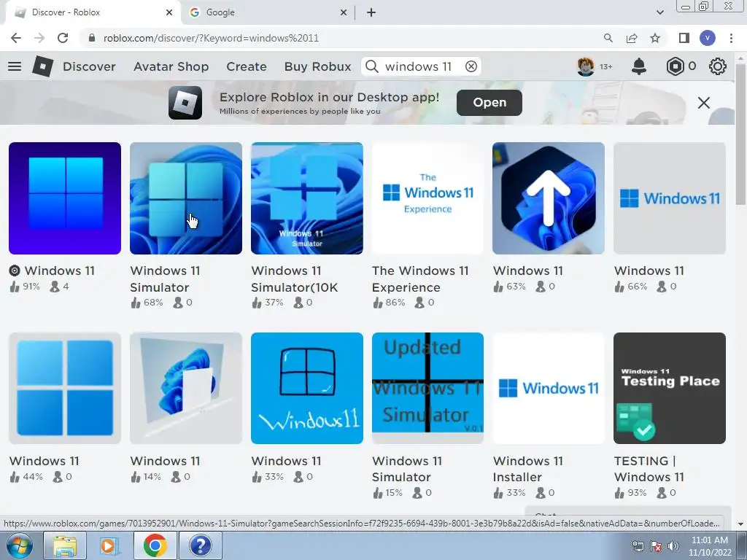Open the Windows 11 game rated 14%
This screenshot has width=747, height=560.
click(186, 388)
